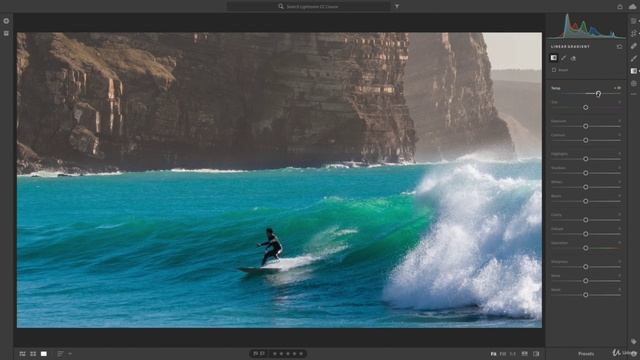640x360 pixels.
Task: Click the Saturation slider handle
Action: [586, 248]
